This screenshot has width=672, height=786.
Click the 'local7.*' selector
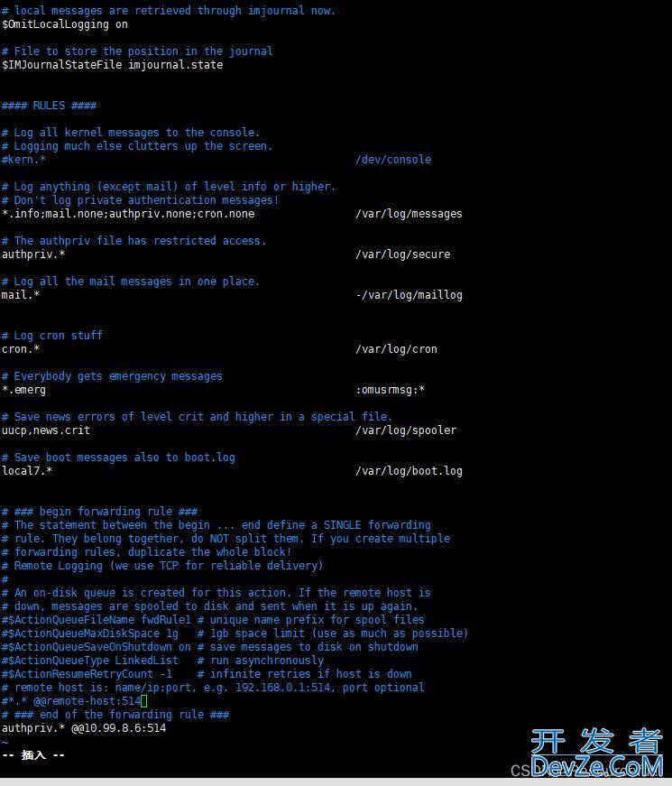[27, 471]
